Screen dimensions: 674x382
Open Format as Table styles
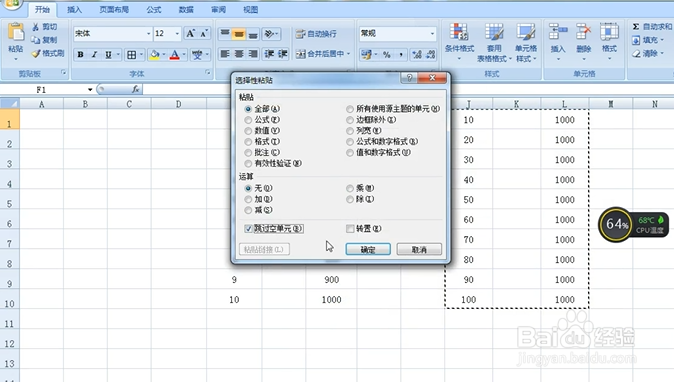click(494, 42)
